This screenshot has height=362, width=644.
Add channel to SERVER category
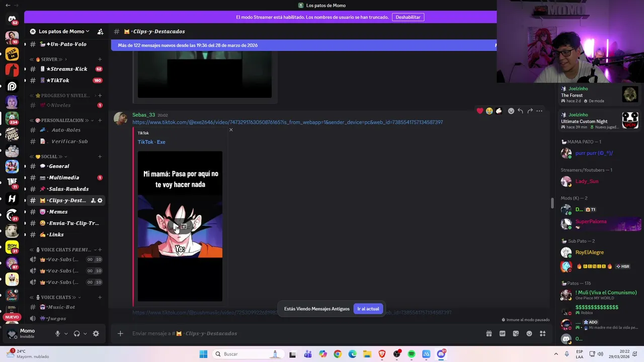coord(100,59)
